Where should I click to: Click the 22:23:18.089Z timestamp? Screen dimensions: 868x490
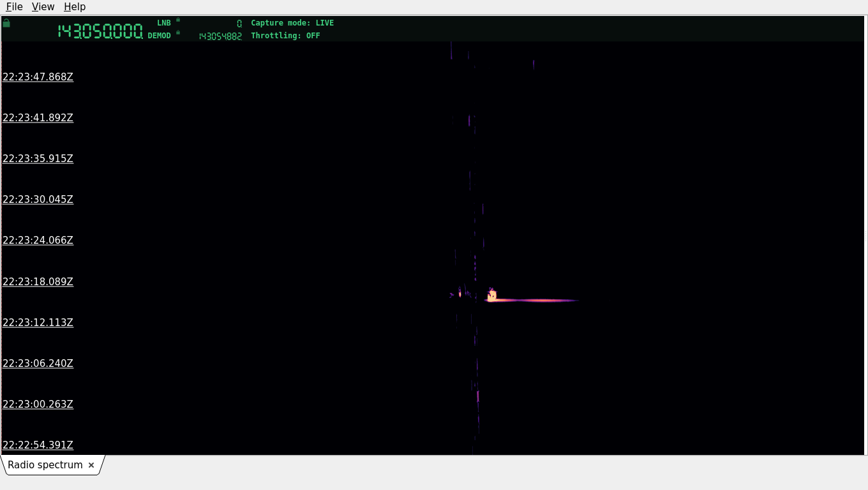pos(38,281)
